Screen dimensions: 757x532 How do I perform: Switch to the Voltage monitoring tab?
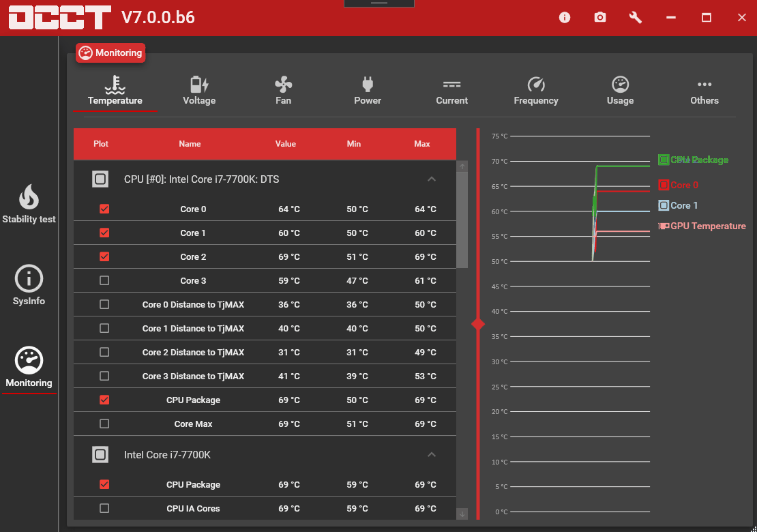[199, 91]
